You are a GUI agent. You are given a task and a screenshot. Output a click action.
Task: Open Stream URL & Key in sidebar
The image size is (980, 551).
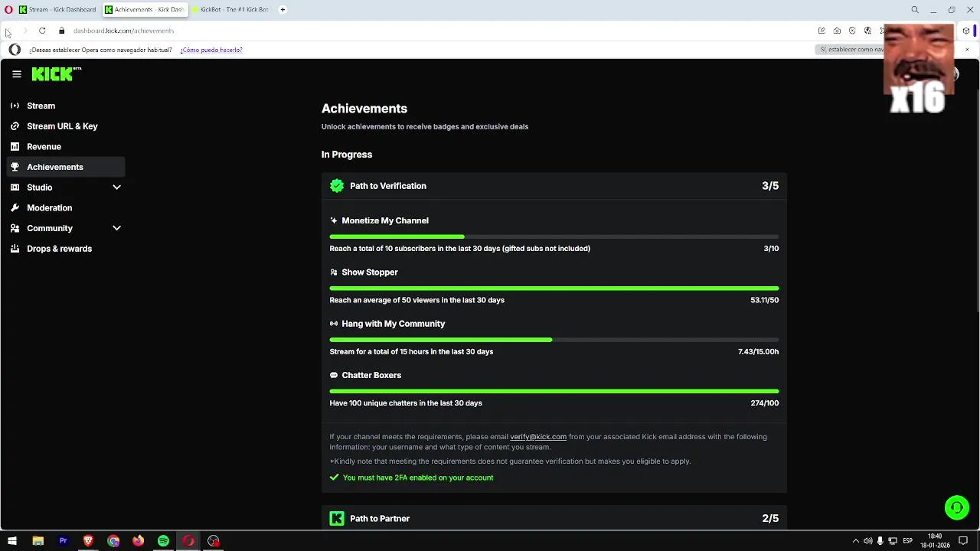click(62, 126)
